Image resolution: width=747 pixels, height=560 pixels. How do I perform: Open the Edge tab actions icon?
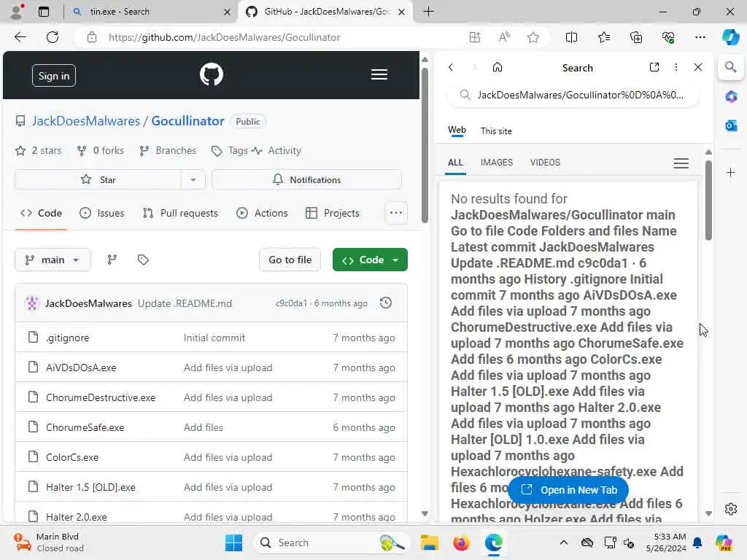click(43, 12)
